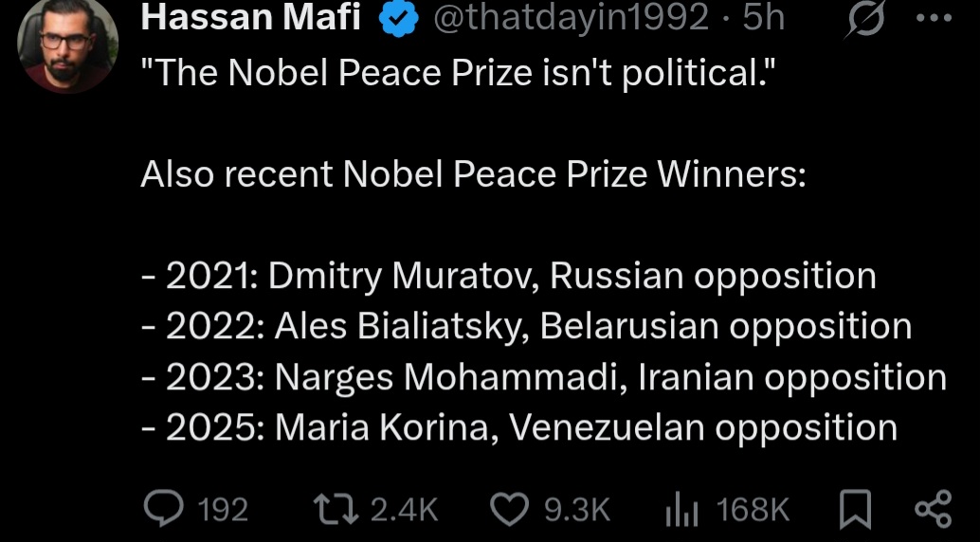
Task: Open the share icon at bottom right
Action: tap(934, 509)
